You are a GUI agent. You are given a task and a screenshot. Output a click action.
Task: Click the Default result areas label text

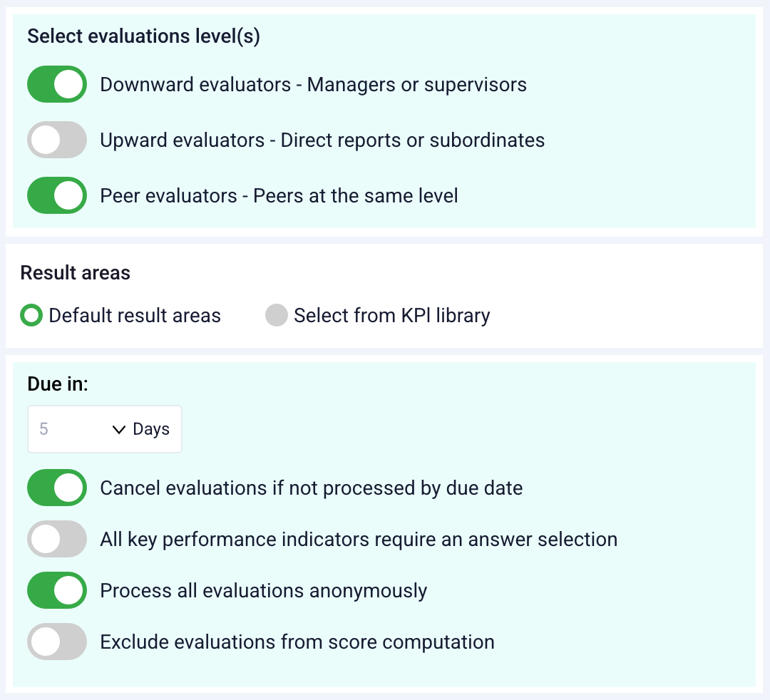pos(135,315)
